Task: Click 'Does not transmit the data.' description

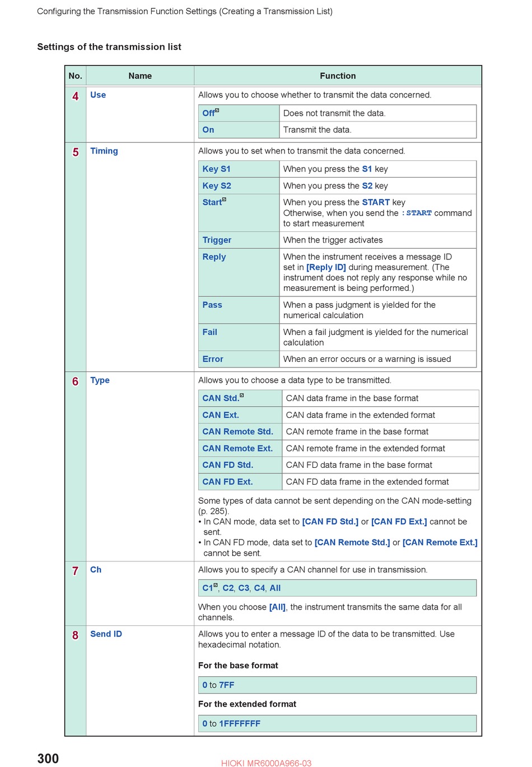Action: [x=334, y=113]
